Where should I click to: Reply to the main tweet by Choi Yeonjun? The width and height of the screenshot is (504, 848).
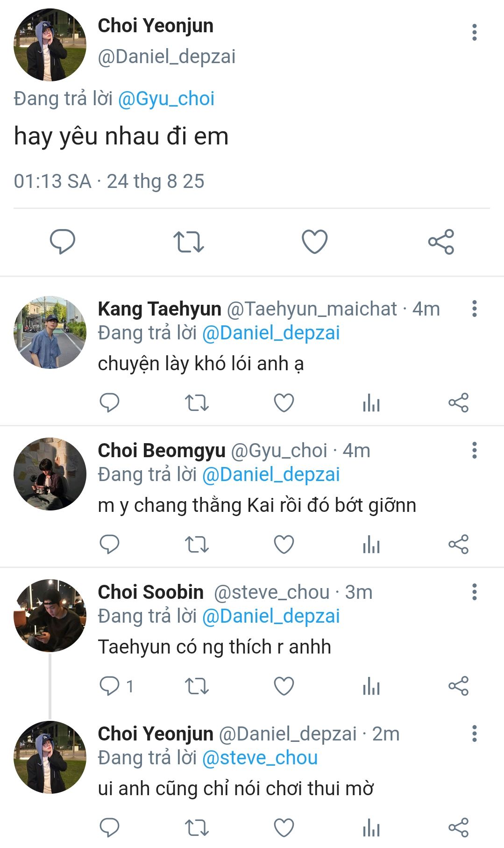[63, 242]
